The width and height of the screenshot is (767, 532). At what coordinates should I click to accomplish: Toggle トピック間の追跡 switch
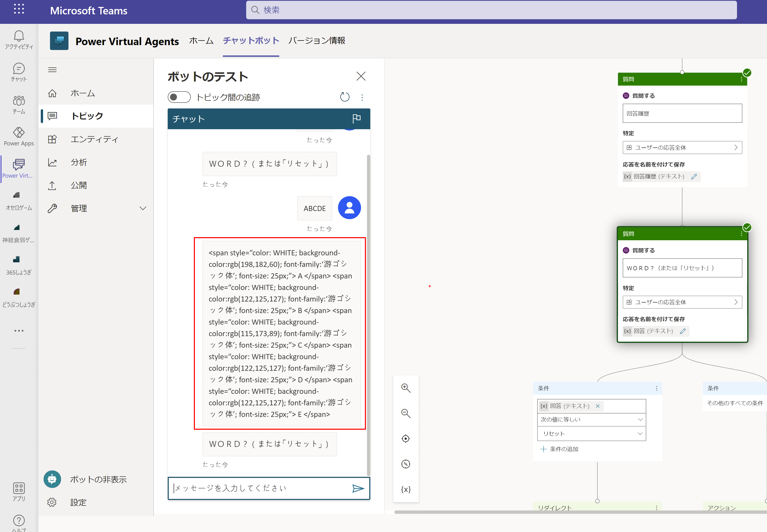click(179, 97)
